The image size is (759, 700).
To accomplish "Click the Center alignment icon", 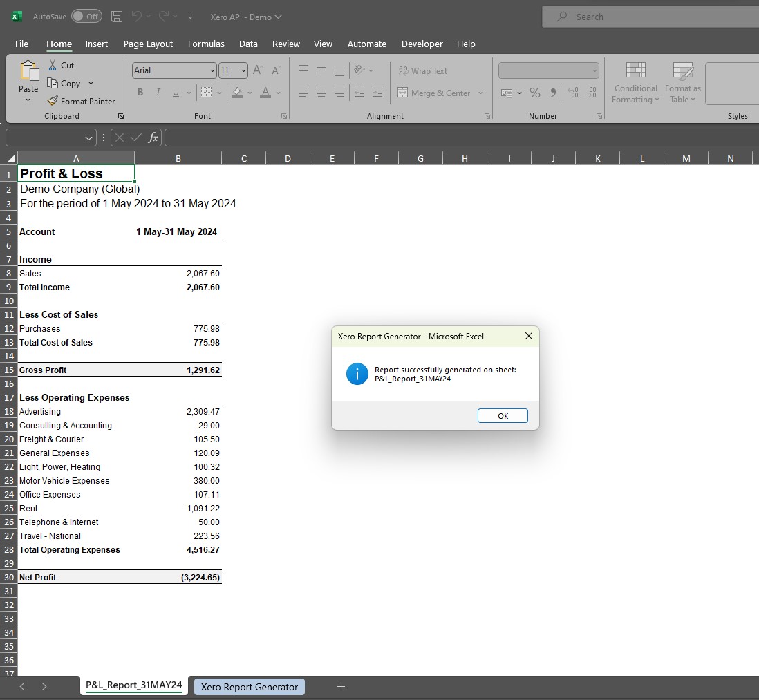I will (321, 92).
